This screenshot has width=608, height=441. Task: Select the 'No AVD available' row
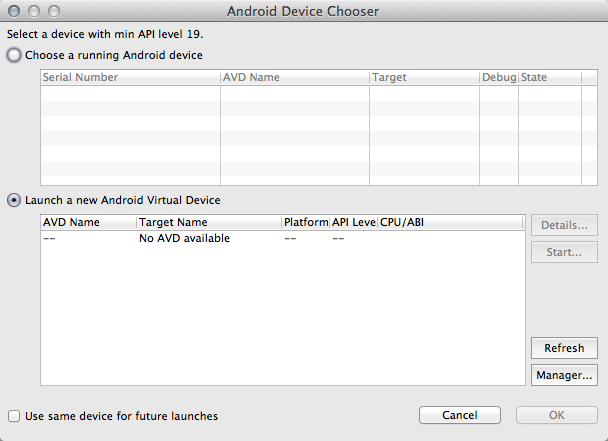tap(185, 238)
